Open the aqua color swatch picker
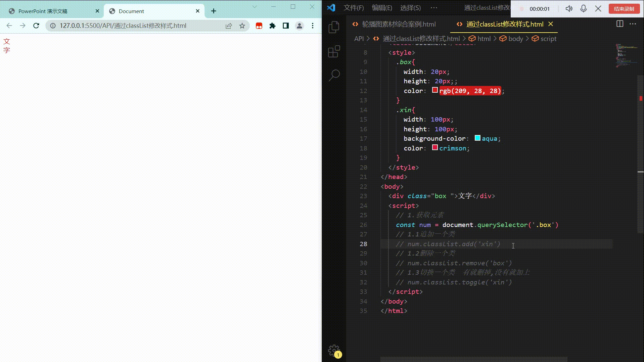This screenshot has width=644, height=362. [477, 138]
